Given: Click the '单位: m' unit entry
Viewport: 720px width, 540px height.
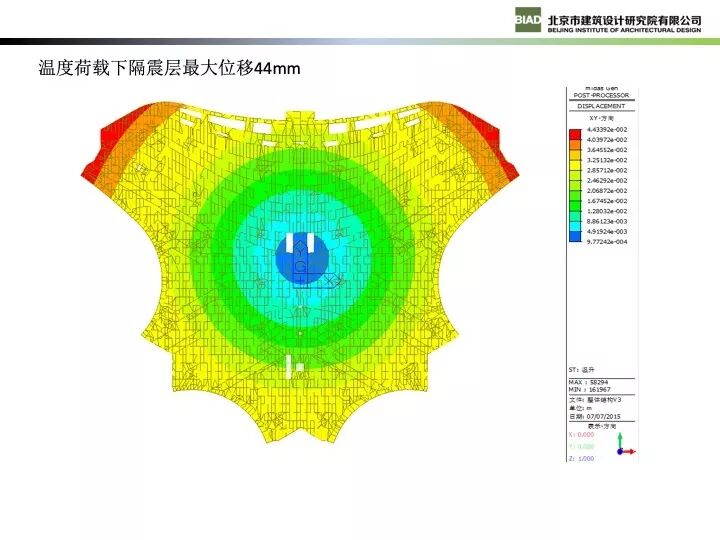Looking at the screenshot, I should coord(580,408).
